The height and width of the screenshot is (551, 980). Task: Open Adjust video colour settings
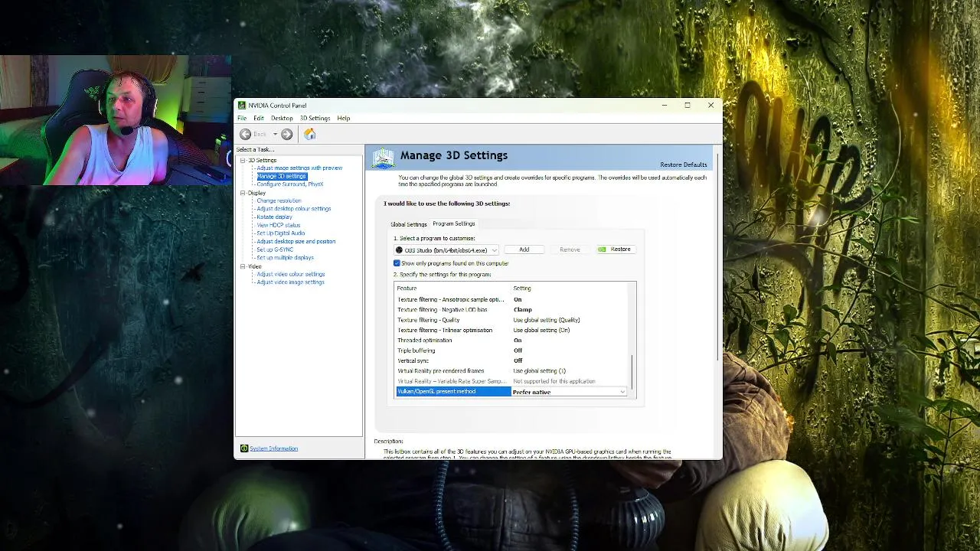pyautogui.click(x=291, y=274)
